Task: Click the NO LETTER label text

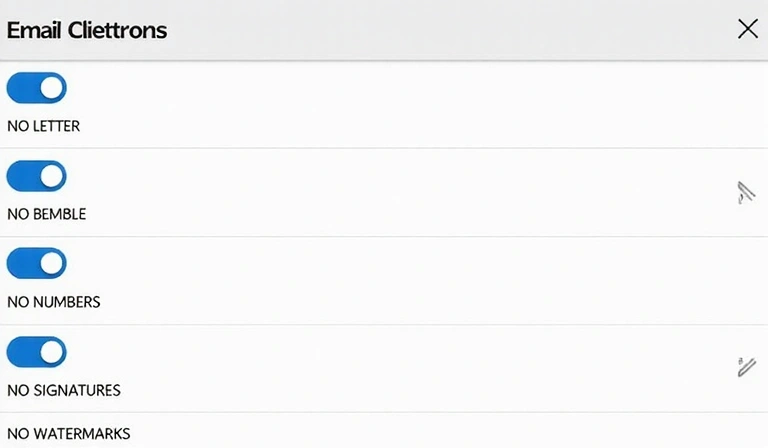Action: click(44, 126)
